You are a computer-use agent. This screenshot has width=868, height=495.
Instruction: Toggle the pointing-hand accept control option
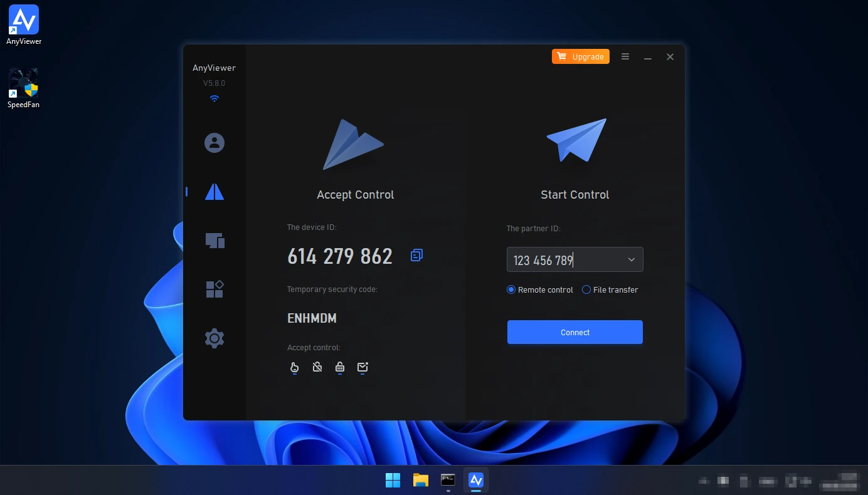pyautogui.click(x=294, y=368)
